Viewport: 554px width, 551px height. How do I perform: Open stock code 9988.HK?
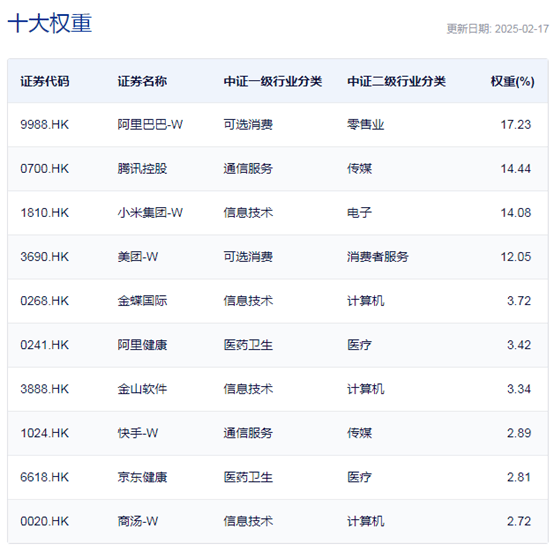click(45, 125)
